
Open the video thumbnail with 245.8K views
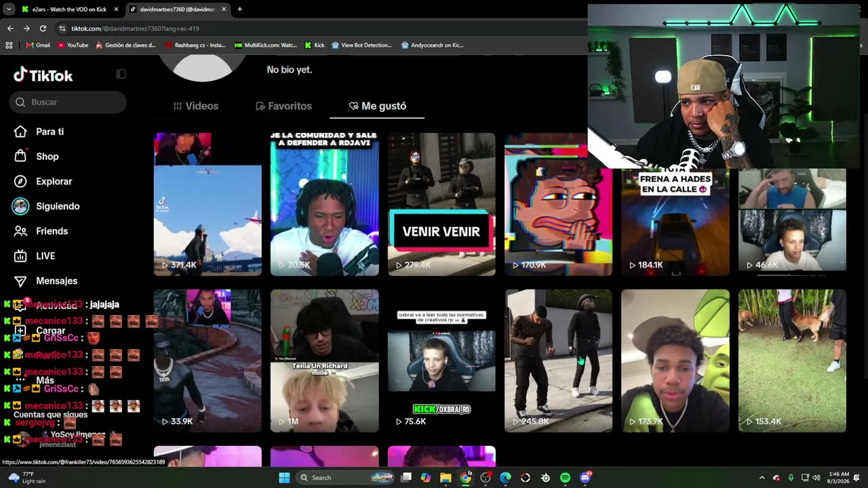click(558, 361)
